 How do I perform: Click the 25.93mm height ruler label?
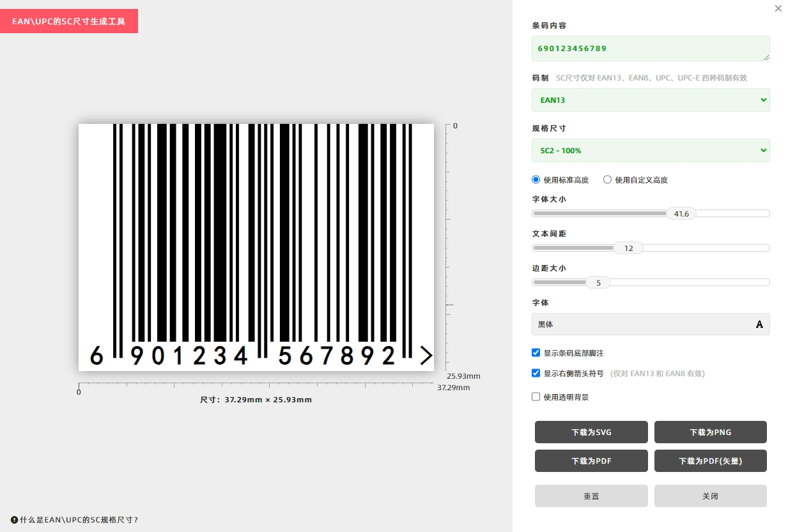pos(463,376)
